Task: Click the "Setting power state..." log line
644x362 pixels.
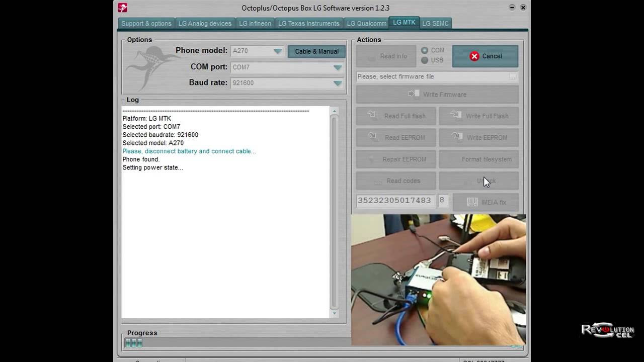Action: coord(153,167)
